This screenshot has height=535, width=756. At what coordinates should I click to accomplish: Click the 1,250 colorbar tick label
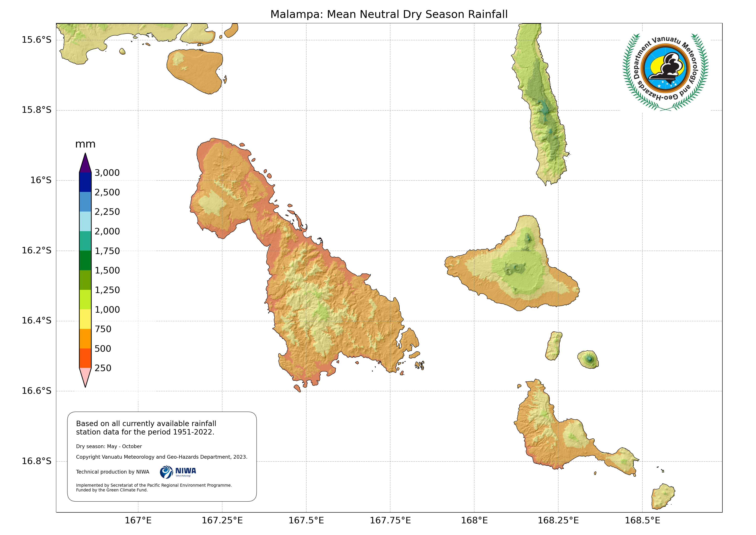107,290
